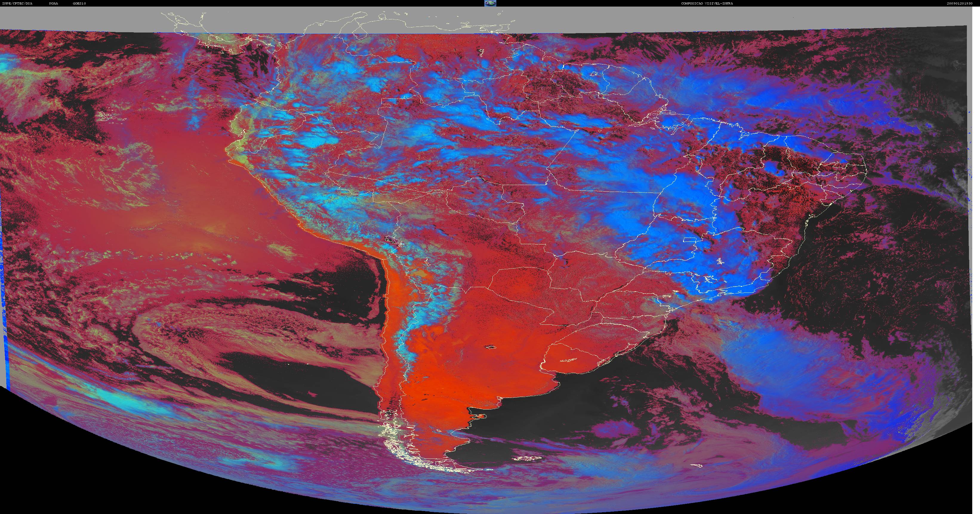The image size is (980, 514).
Task: Click the CPTEC logo in the header
Action: (490, 3)
